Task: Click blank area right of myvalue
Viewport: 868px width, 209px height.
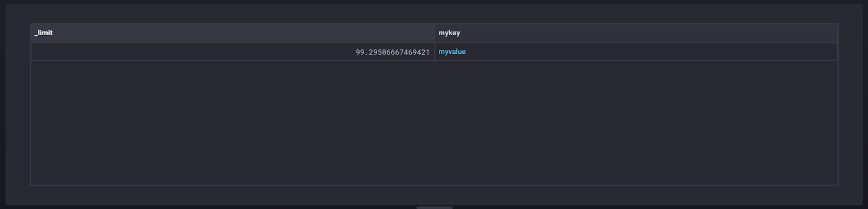Action: [651, 52]
